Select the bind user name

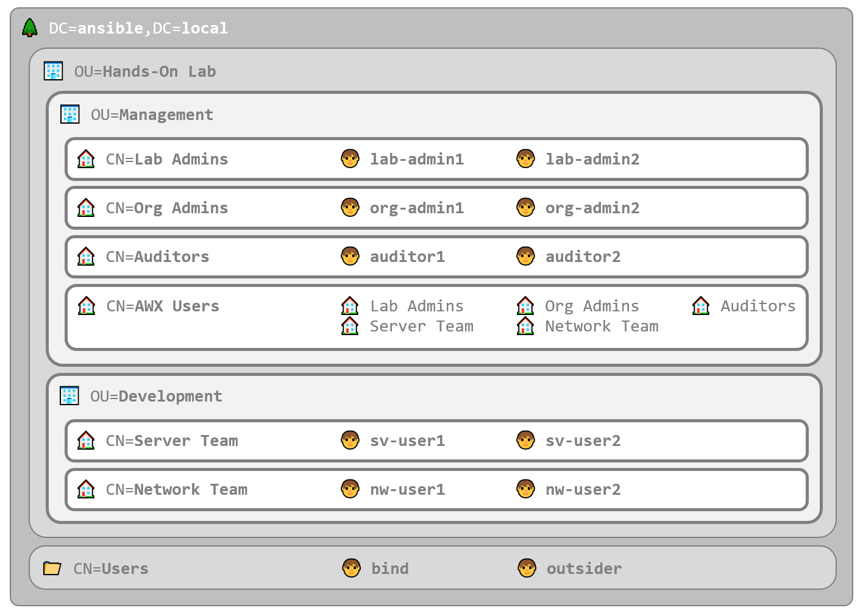click(x=390, y=569)
